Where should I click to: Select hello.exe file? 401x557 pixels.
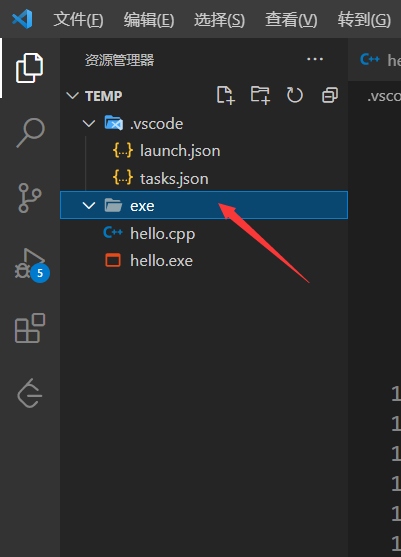[161, 261]
